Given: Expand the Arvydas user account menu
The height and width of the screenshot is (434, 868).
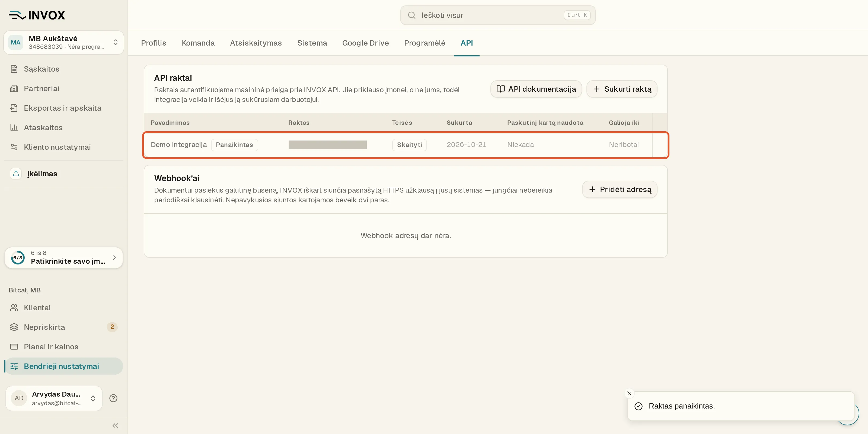Looking at the screenshot, I should click(54, 398).
